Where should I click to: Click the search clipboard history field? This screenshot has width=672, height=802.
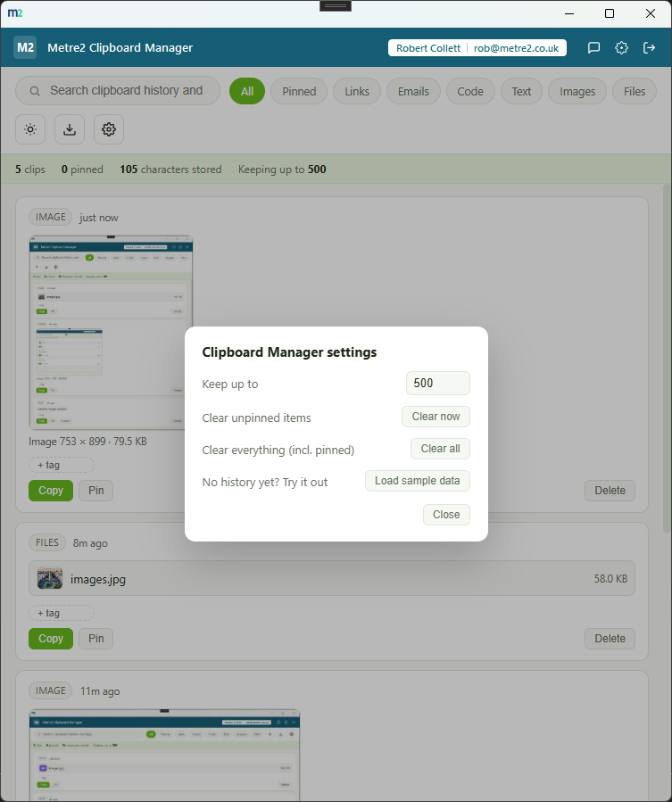pyautogui.click(x=118, y=91)
